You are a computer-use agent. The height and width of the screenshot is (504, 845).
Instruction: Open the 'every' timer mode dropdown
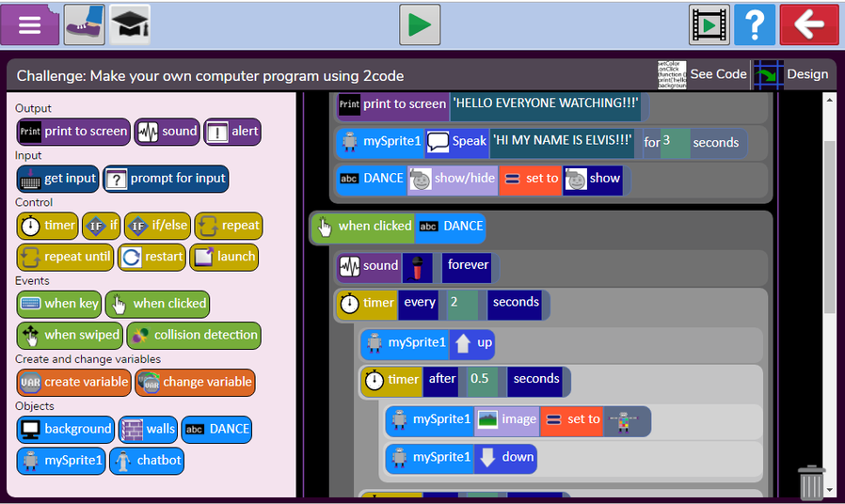(420, 303)
